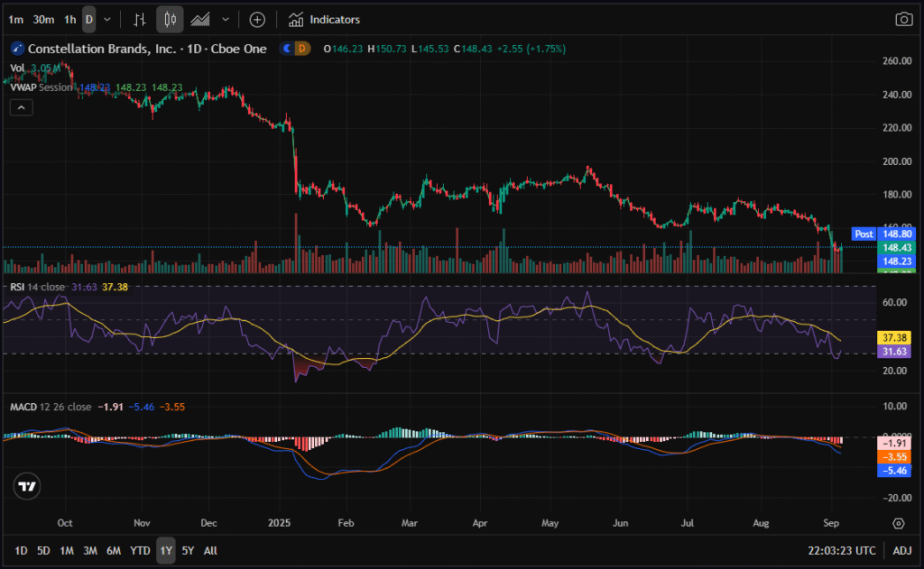Switch to the 5Y date range
This screenshot has width=924, height=569.
(x=188, y=550)
